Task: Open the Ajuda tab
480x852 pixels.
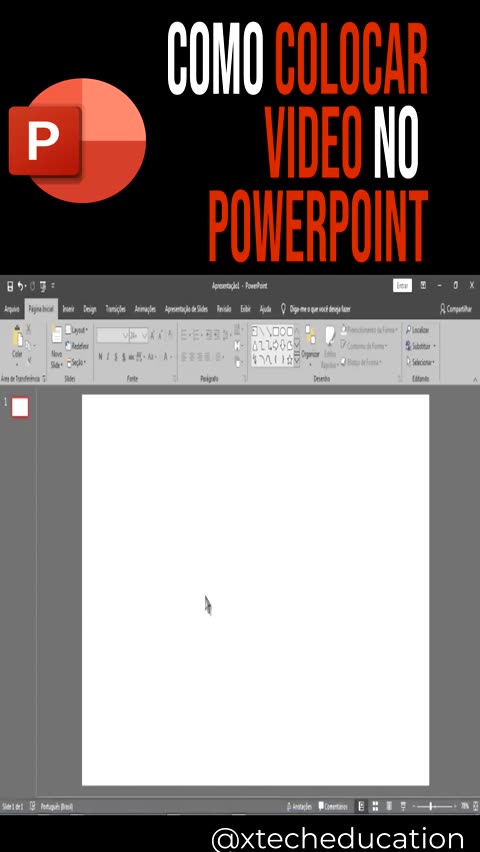Action: point(265,309)
